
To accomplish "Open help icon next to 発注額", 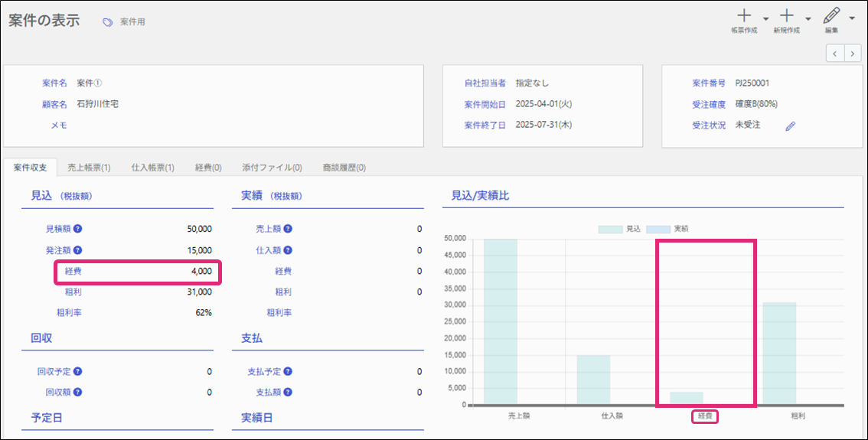I will (x=77, y=249).
